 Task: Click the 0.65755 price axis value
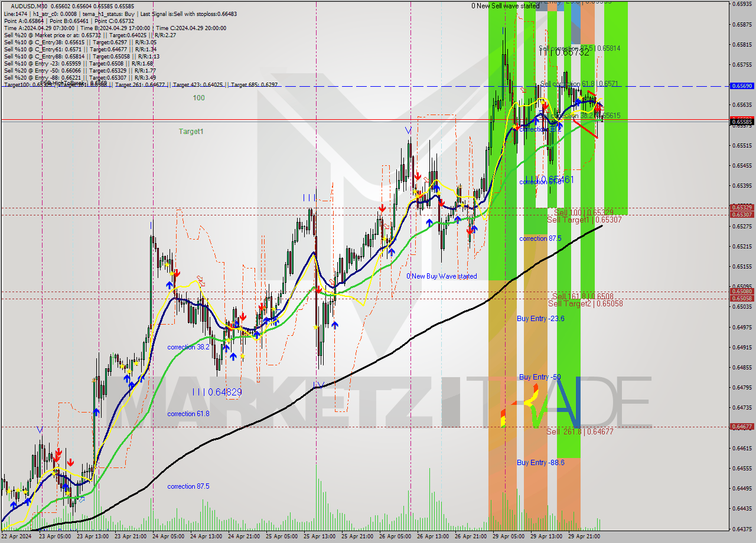click(x=742, y=64)
